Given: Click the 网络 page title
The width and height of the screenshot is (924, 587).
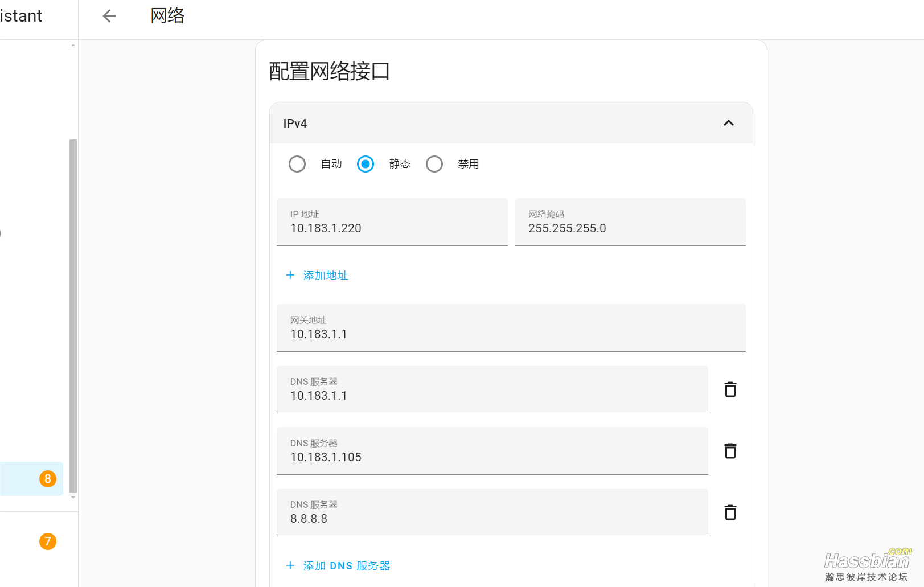Looking at the screenshot, I should [167, 15].
